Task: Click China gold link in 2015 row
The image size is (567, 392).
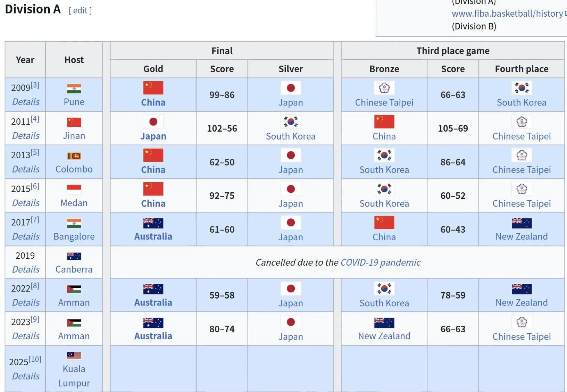Action: 153,203
